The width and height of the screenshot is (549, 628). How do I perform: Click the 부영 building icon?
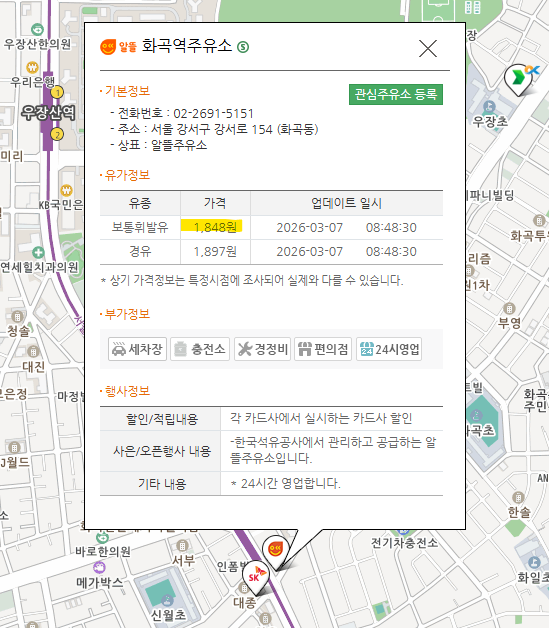click(x=509, y=308)
